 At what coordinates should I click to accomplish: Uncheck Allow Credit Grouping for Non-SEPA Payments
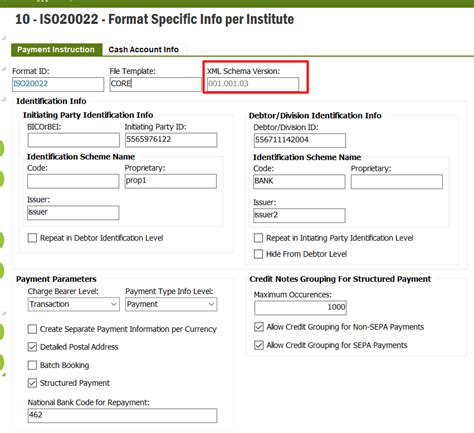point(259,327)
